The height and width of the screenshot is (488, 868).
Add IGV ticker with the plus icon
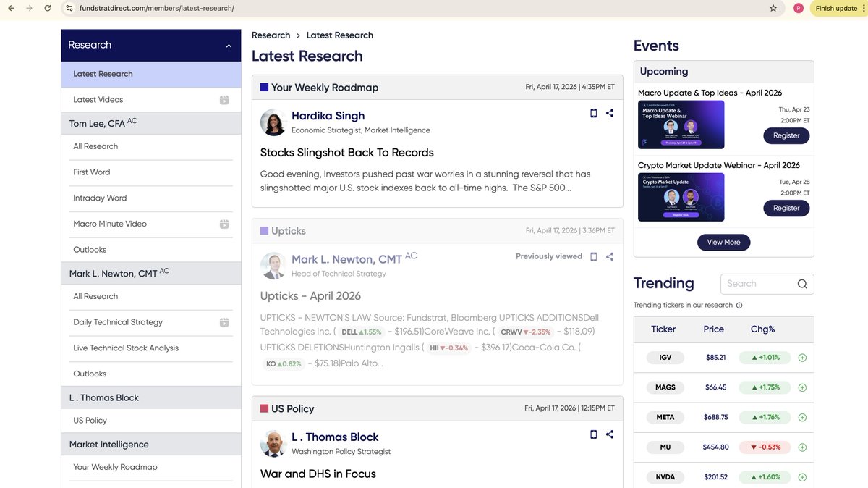(802, 358)
